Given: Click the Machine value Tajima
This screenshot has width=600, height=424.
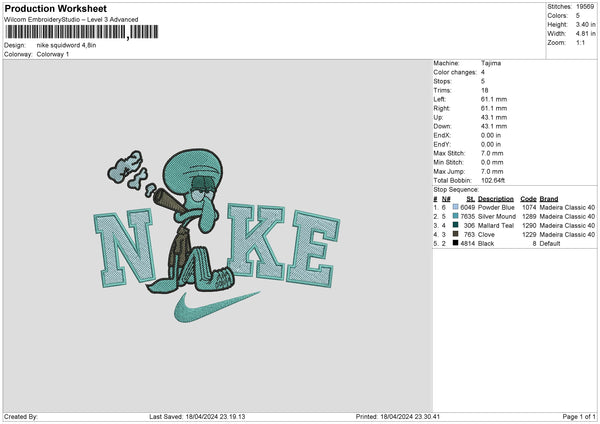Looking at the screenshot, I should pyautogui.click(x=491, y=63).
